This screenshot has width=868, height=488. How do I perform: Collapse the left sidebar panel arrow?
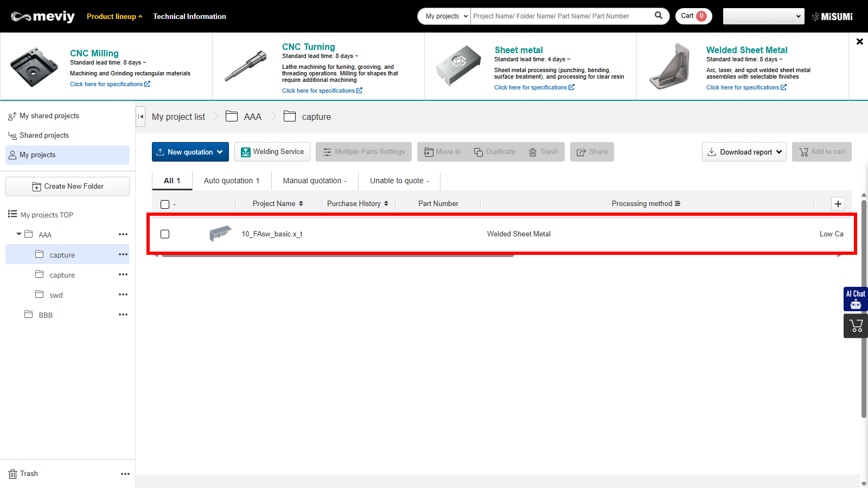pos(141,117)
